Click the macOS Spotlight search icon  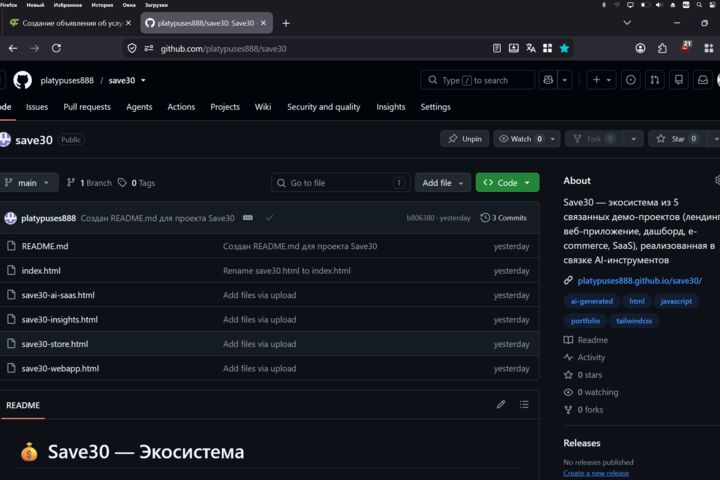click(699, 5)
